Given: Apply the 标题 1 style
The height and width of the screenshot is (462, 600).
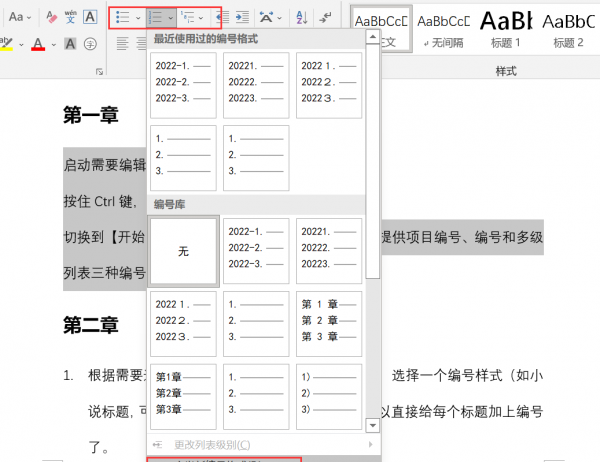Looking at the screenshot, I should click(506, 29).
